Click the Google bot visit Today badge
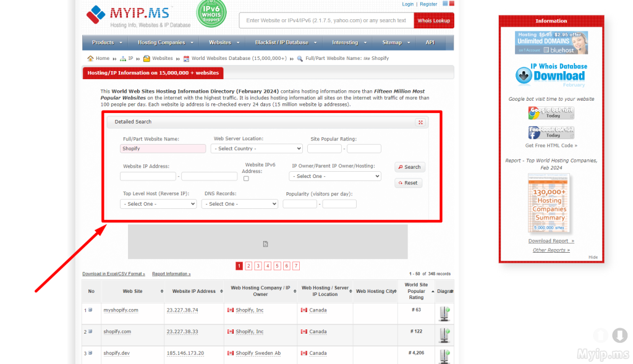Image resolution: width=633 pixels, height=364 pixels. pyautogui.click(x=551, y=113)
